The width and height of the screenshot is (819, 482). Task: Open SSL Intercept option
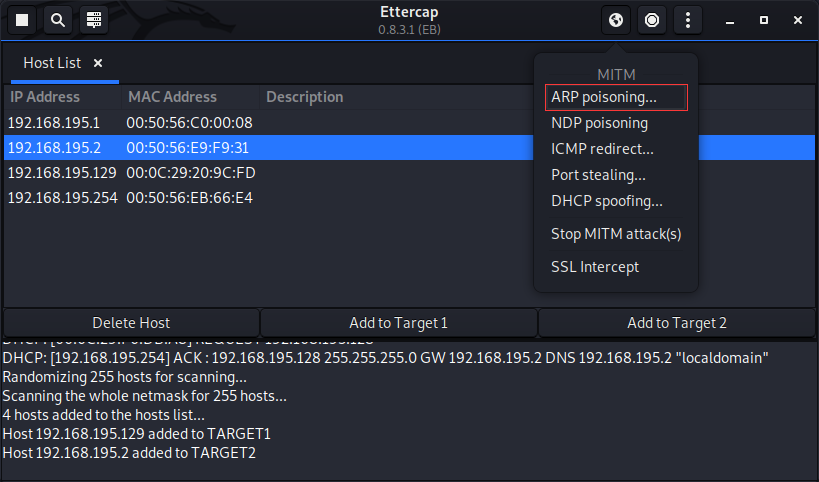pyautogui.click(x=595, y=267)
